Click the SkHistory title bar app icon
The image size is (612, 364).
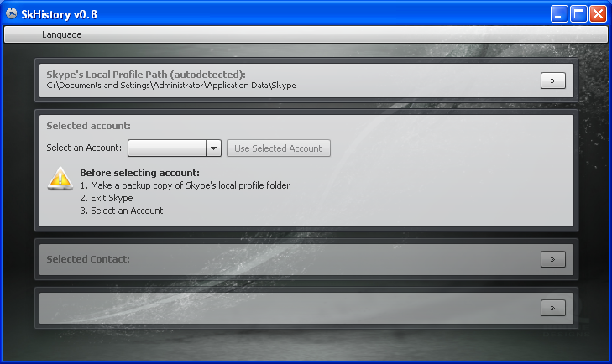click(x=12, y=14)
